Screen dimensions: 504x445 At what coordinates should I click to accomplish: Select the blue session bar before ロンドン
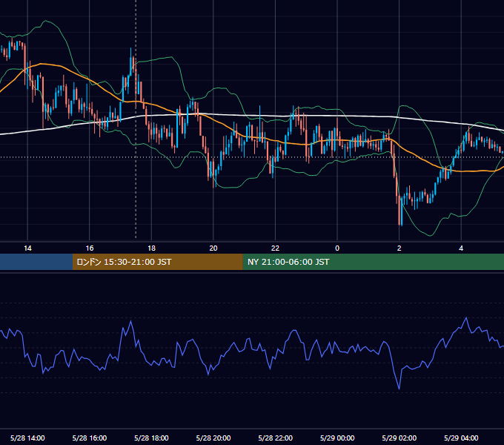click(36, 262)
